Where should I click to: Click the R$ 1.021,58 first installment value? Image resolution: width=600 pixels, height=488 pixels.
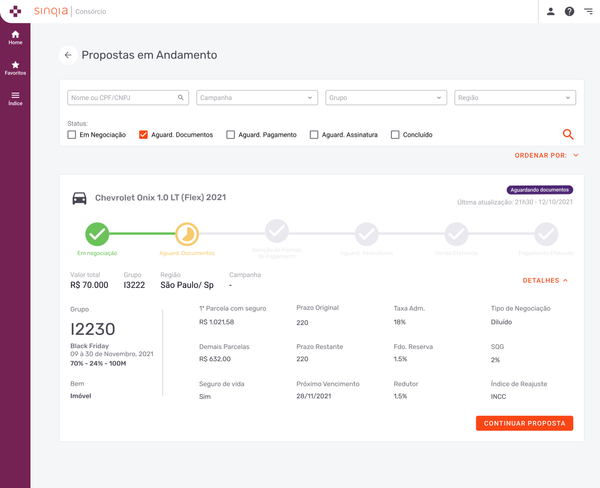(x=217, y=322)
